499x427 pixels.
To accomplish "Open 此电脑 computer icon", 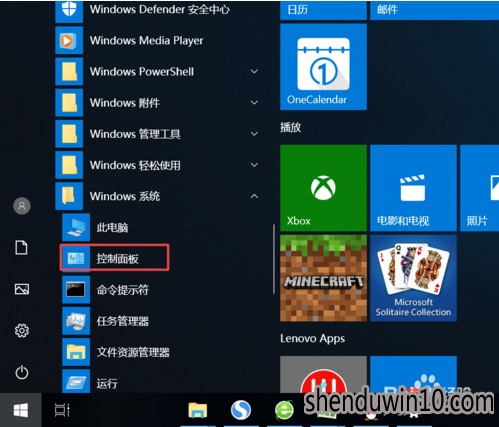I will click(76, 227).
